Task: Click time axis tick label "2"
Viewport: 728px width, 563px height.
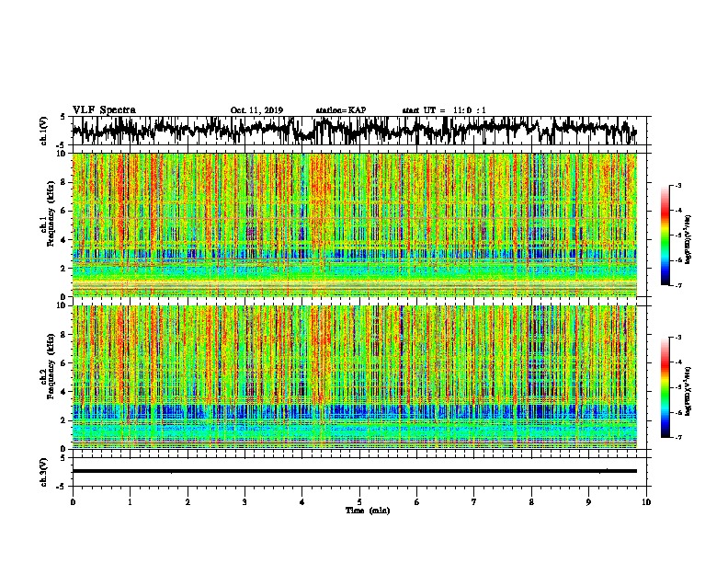Action: point(188,502)
